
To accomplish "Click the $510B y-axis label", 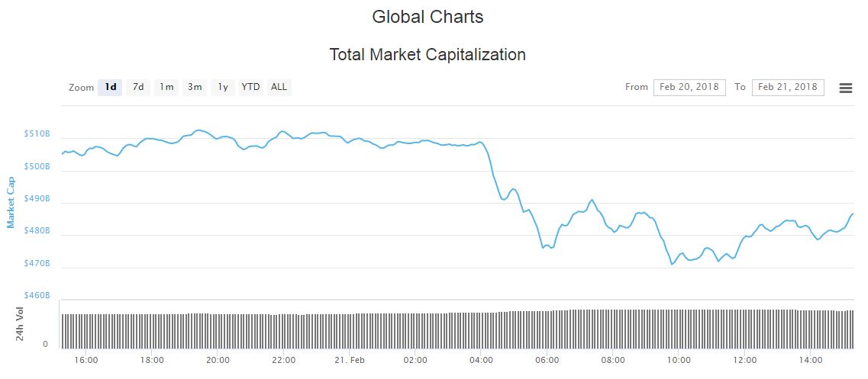I will pyautogui.click(x=37, y=134).
